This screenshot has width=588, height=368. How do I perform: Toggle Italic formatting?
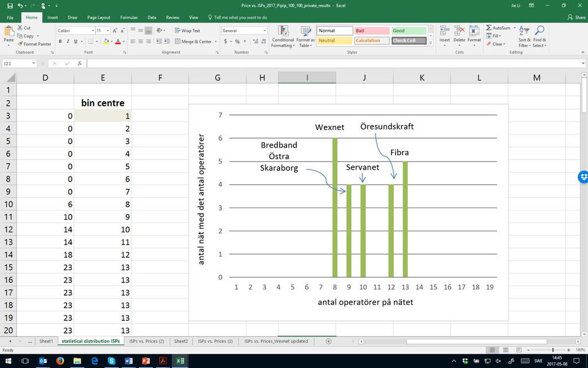click(68, 41)
